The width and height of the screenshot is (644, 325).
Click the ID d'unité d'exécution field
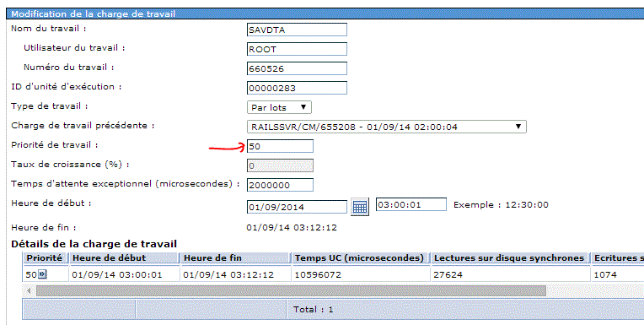[x=297, y=88]
